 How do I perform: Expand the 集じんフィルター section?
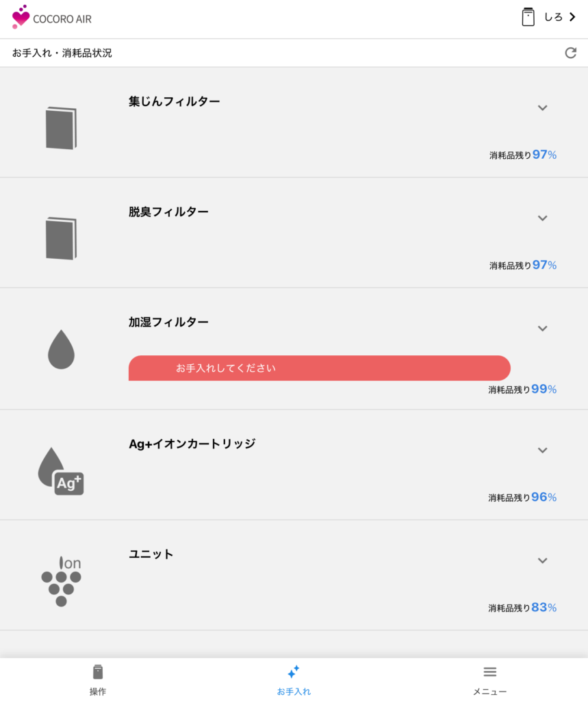click(542, 107)
